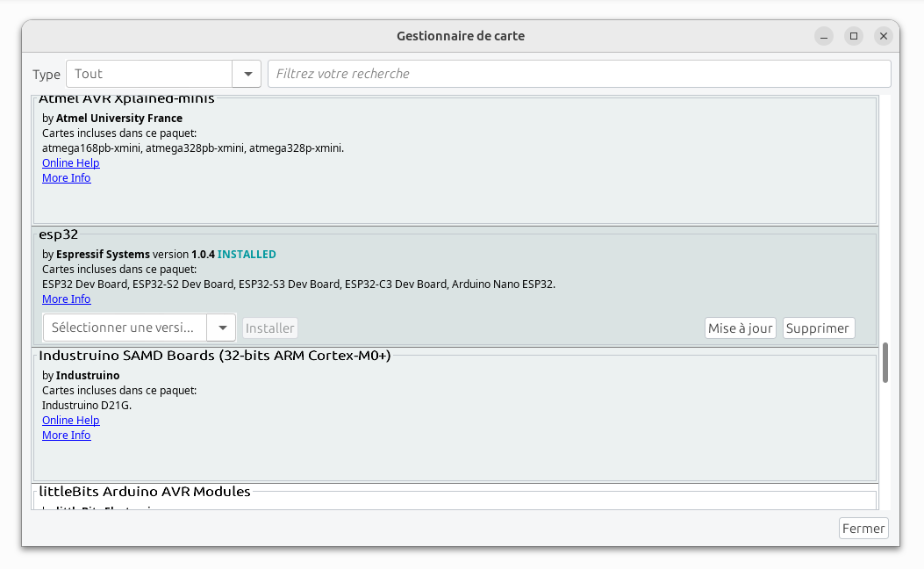
Task: Click Supprimer to remove esp32
Action: point(818,328)
